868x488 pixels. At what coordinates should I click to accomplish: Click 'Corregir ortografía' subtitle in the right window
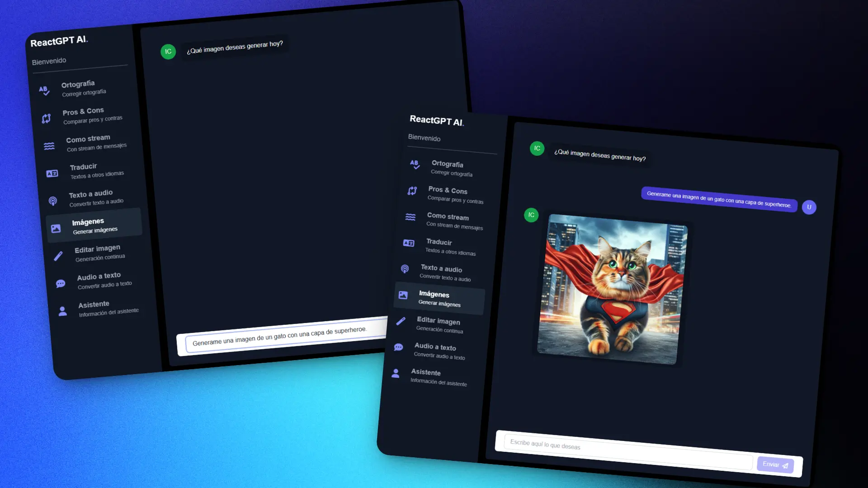point(452,173)
